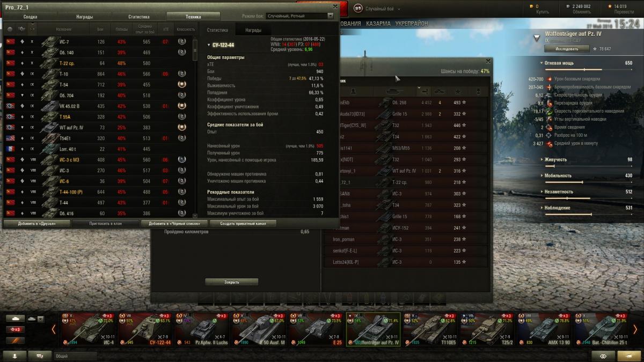Open the bottom-left download icon button
This screenshot has height=362, width=644.
click(x=14, y=356)
